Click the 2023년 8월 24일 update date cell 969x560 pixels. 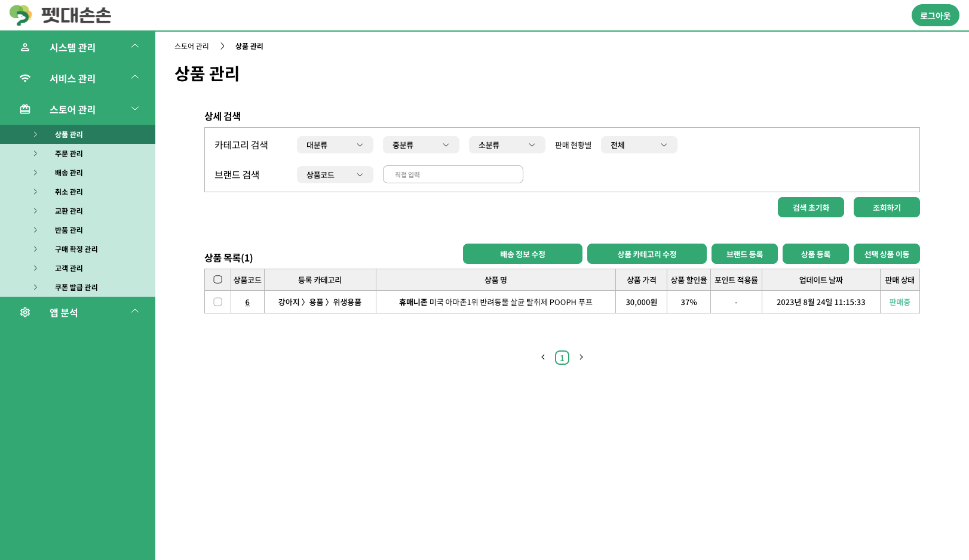pyautogui.click(x=821, y=302)
